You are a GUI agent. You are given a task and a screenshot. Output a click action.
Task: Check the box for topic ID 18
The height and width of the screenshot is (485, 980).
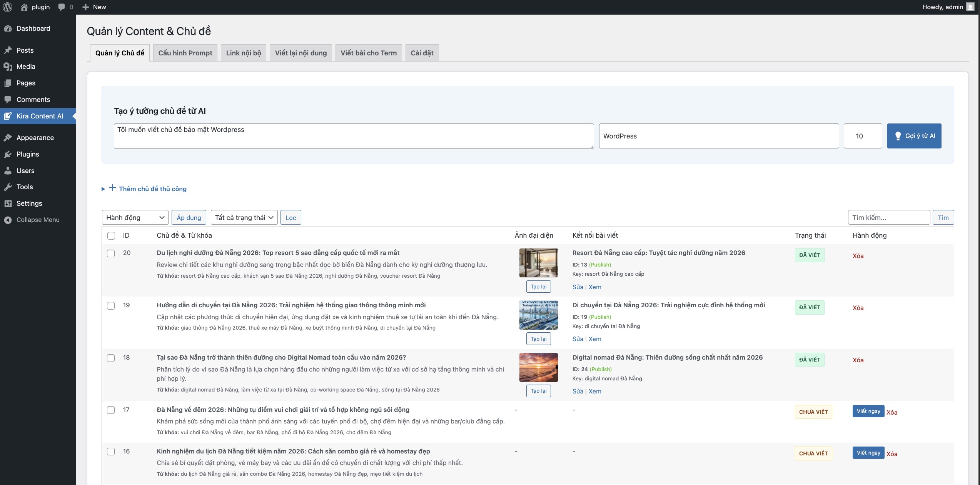pyautogui.click(x=111, y=358)
